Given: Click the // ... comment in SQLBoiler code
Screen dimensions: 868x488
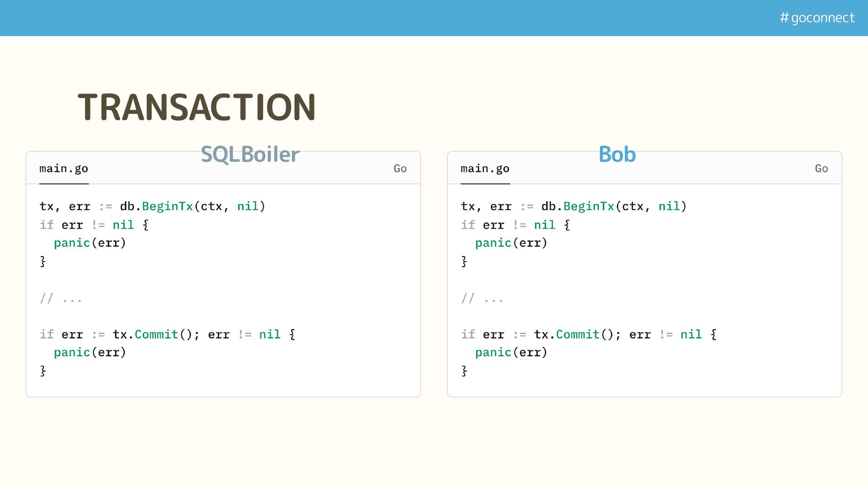Looking at the screenshot, I should [61, 298].
